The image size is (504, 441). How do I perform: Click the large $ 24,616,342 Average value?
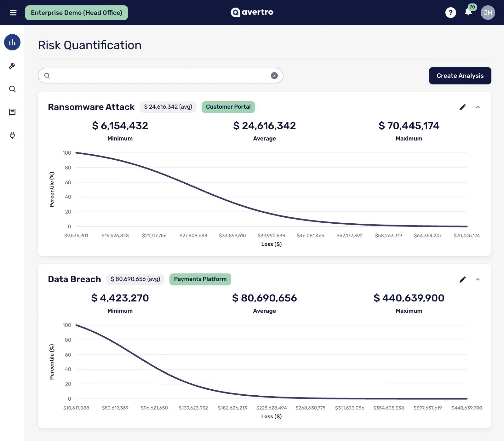click(x=264, y=126)
